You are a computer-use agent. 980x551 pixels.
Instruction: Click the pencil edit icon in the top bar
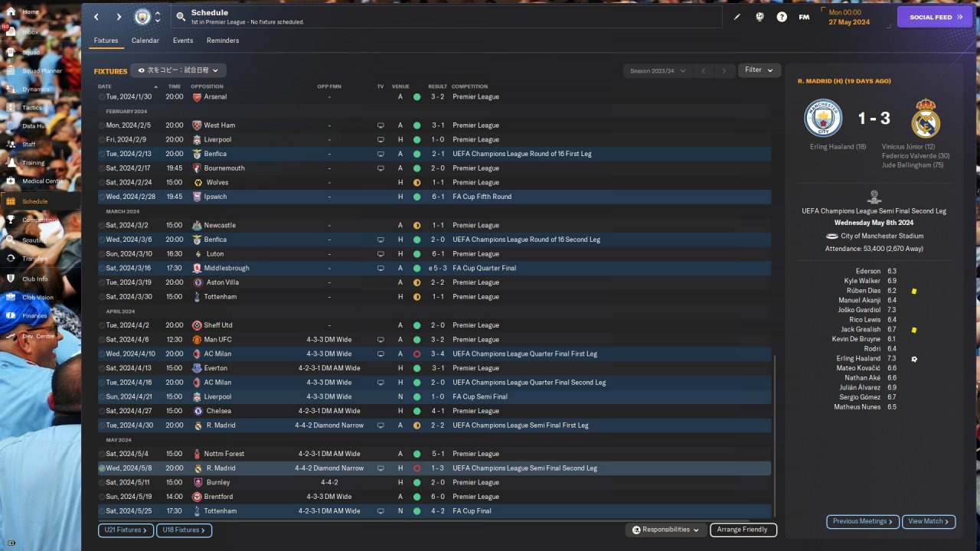[x=737, y=17]
